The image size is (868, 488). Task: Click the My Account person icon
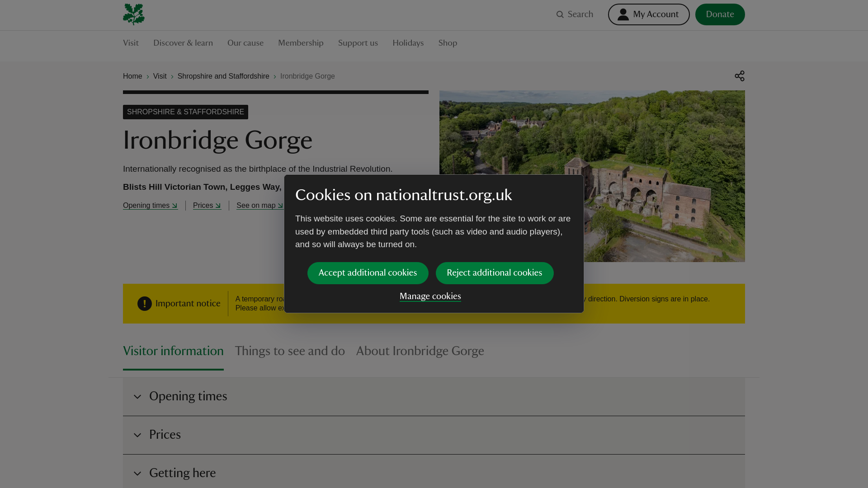[623, 14]
